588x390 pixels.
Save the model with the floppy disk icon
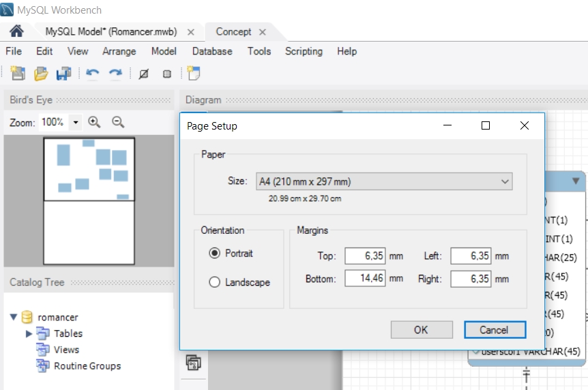coord(63,74)
